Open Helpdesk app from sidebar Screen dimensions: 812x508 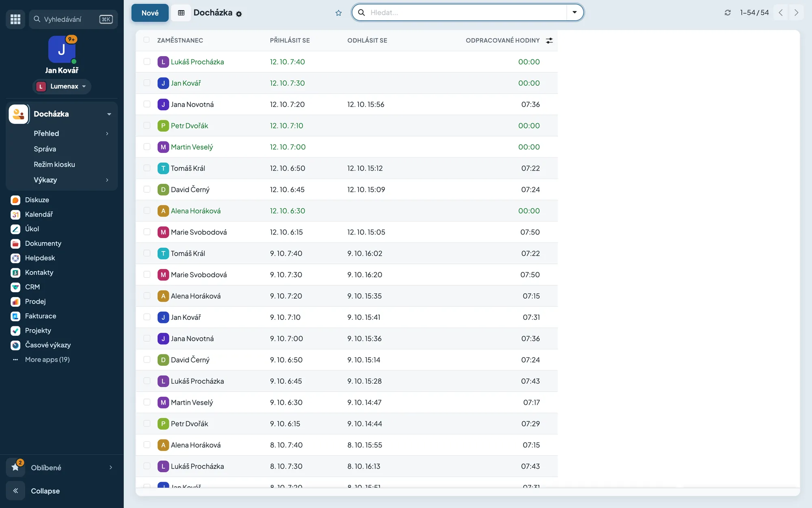(40, 258)
